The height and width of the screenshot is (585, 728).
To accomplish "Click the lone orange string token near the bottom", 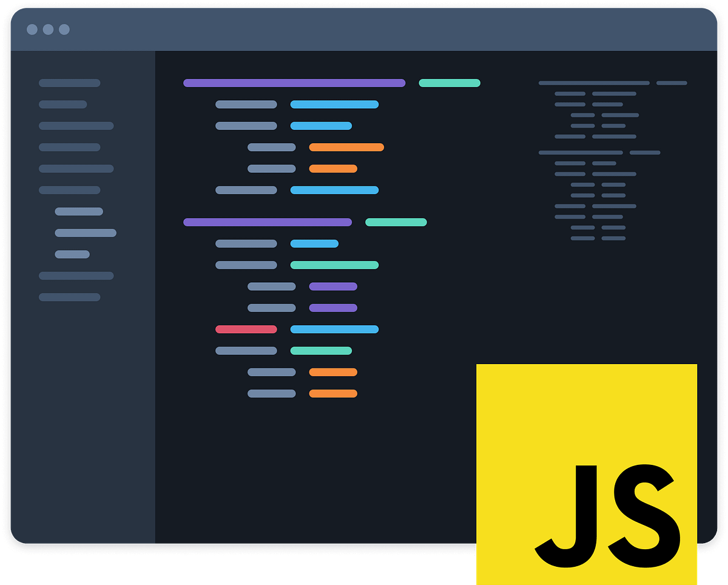I will (333, 393).
